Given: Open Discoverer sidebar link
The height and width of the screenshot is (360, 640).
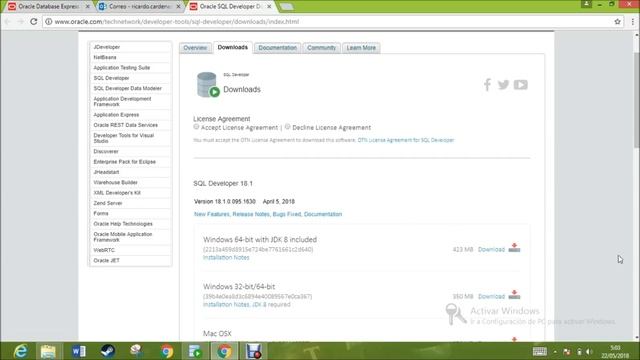Looking at the screenshot, I should pyautogui.click(x=106, y=151).
